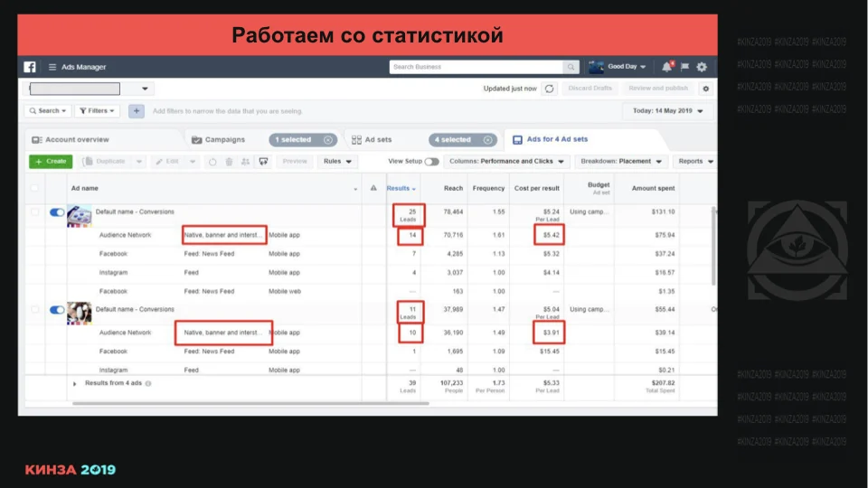
Task: Open the Duplicate dropdown arrow
Action: [x=139, y=162]
